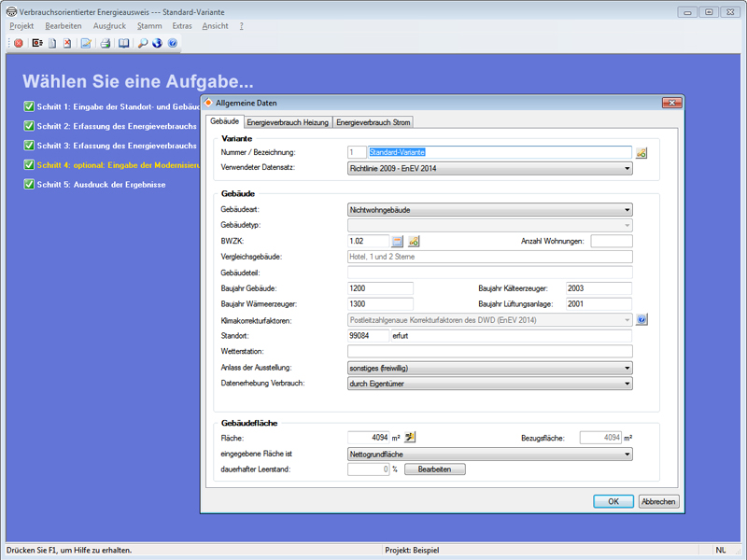Open the Ansicht menu

coord(216,26)
